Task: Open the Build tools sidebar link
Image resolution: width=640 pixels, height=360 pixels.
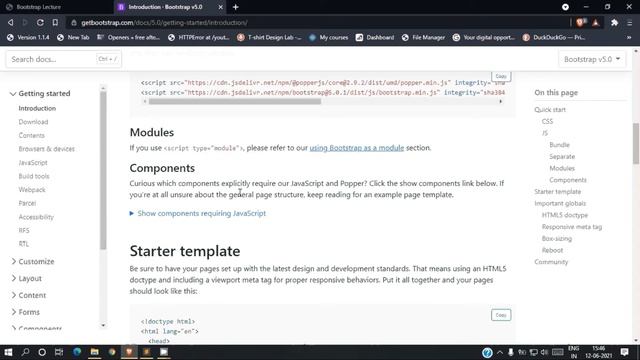Action: pos(34,176)
